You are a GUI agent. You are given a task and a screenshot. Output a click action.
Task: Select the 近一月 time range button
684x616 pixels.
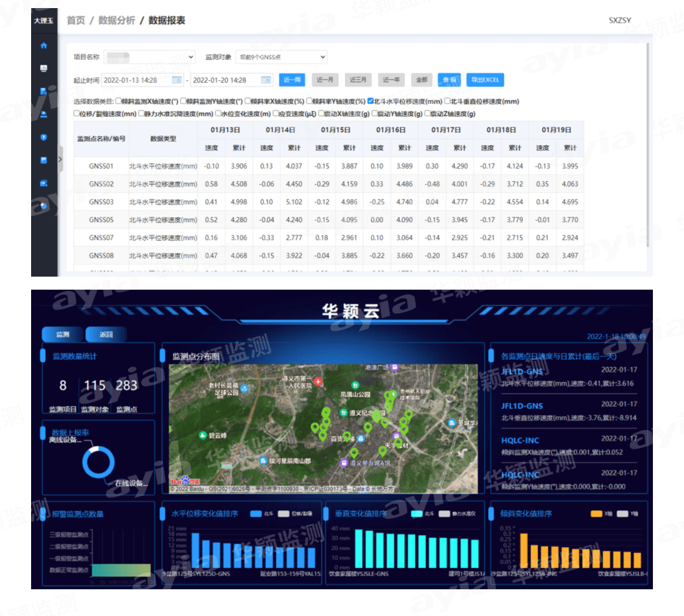click(x=325, y=80)
